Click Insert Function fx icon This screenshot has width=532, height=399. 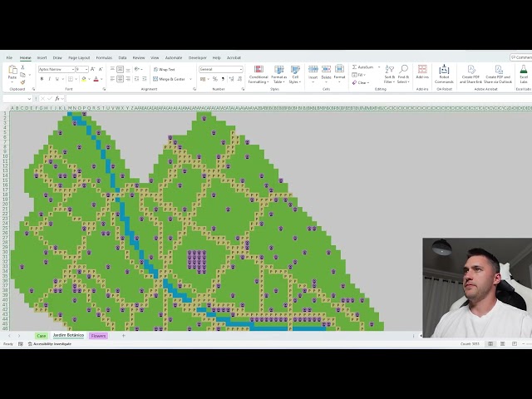click(x=57, y=98)
